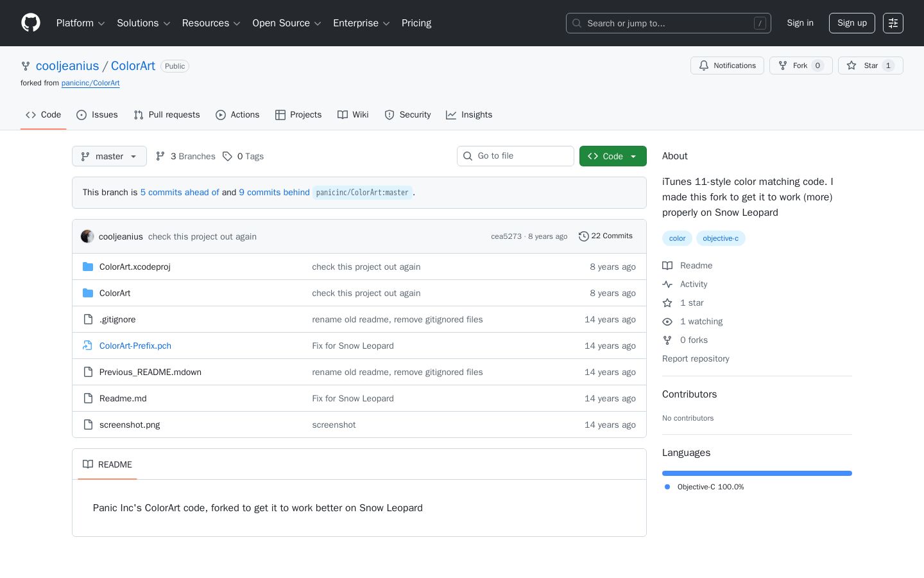The width and height of the screenshot is (924, 578).
Task: Click the Report repository link
Action: tap(696, 359)
